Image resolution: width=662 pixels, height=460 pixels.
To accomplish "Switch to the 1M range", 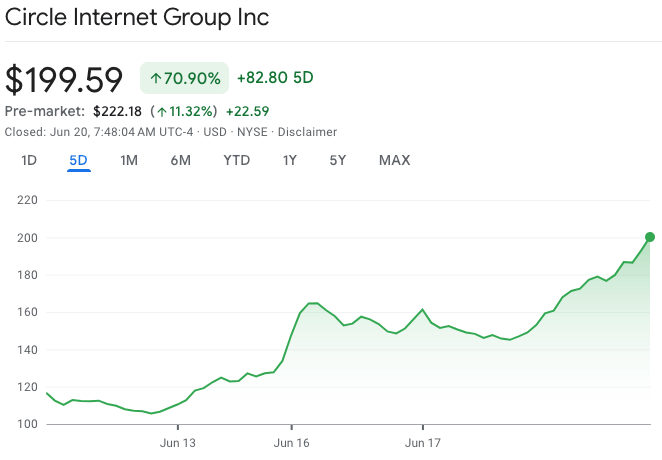I will point(129,160).
